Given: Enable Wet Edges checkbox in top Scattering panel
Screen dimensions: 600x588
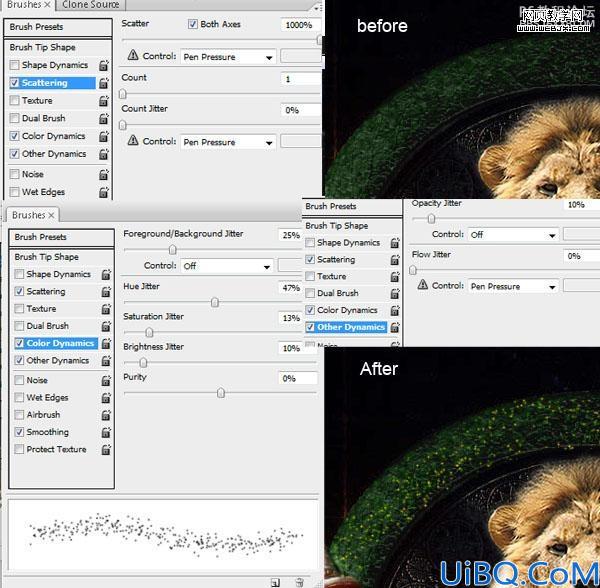Looking at the screenshot, I should (14, 192).
